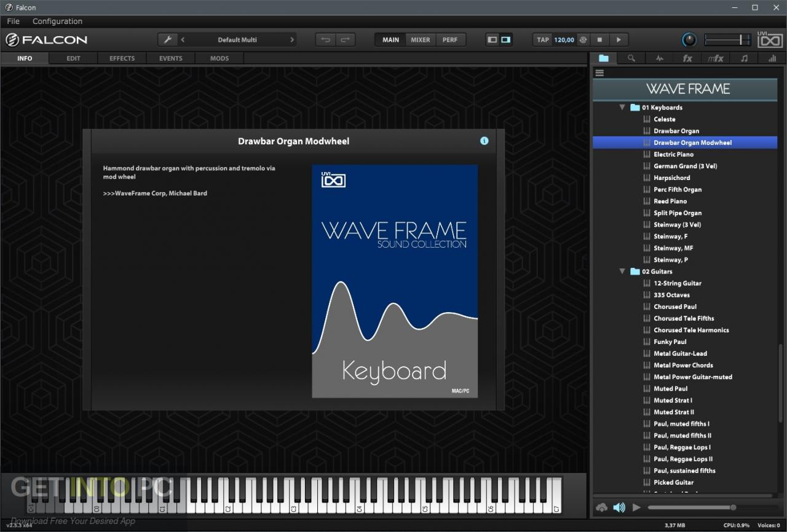The width and height of the screenshot is (787, 532).
Task: Click the master output level meter
Action: (x=728, y=40)
